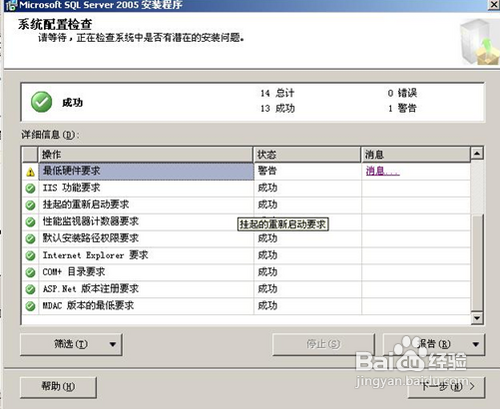500x410 pixels.
Task: Click the 成功 status of MDAC 版本的最低要求
Action: point(267,306)
